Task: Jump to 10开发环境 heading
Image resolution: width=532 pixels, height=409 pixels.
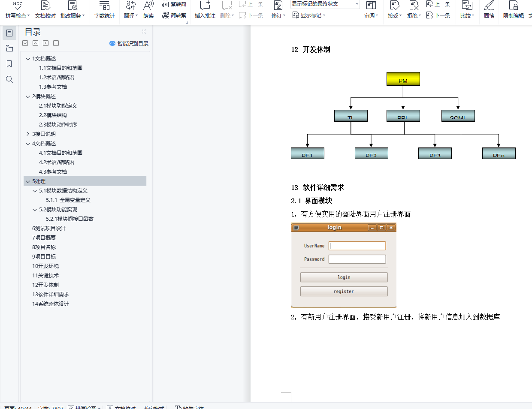Action: [x=45, y=266]
